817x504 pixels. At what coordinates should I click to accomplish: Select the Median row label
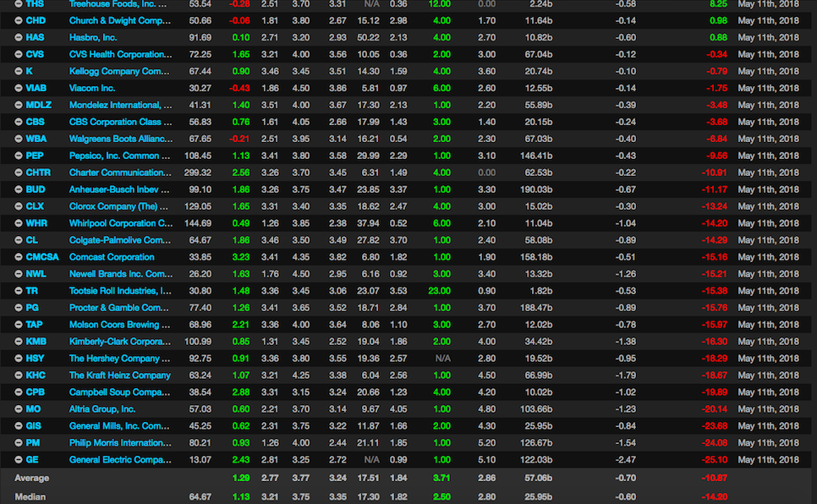click(x=30, y=496)
